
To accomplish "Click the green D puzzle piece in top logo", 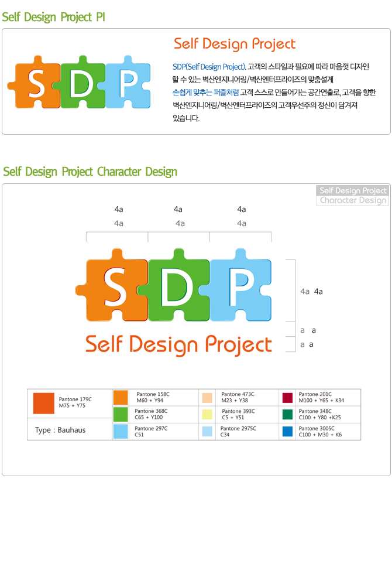I will coord(80,83).
